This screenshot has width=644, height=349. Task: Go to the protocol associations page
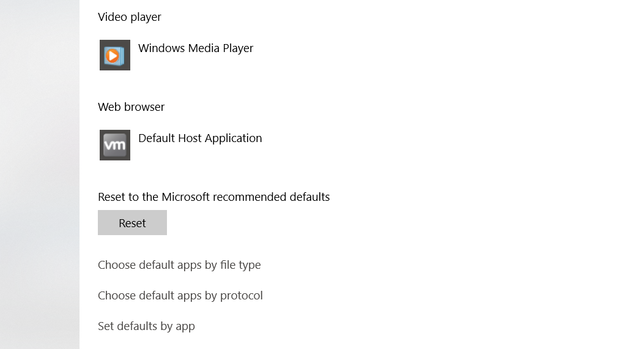pos(180,296)
